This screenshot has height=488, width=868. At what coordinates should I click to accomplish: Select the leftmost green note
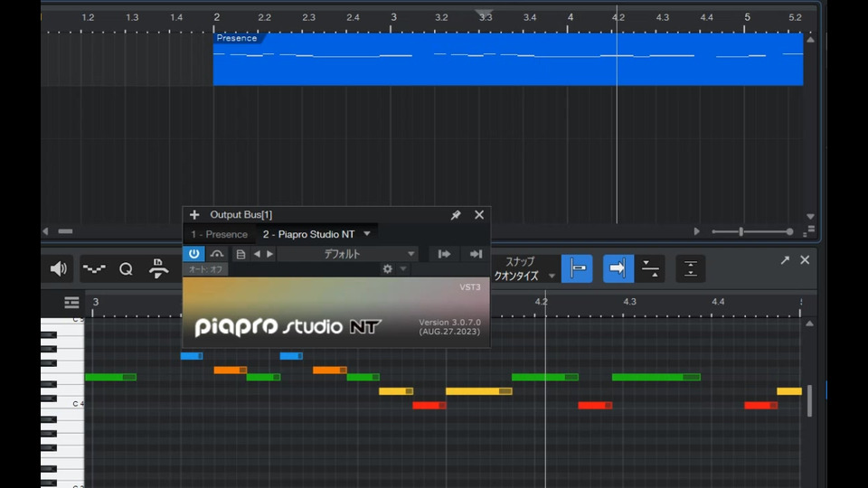110,378
